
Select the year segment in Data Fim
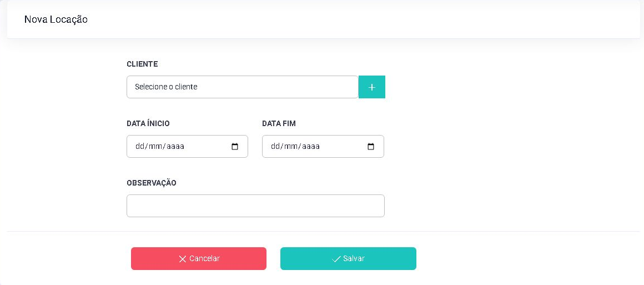click(x=310, y=147)
